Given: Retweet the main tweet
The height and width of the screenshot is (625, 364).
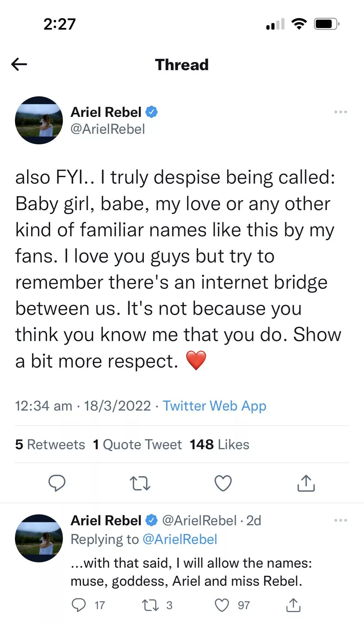Looking at the screenshot, I should tap(140, 483).
